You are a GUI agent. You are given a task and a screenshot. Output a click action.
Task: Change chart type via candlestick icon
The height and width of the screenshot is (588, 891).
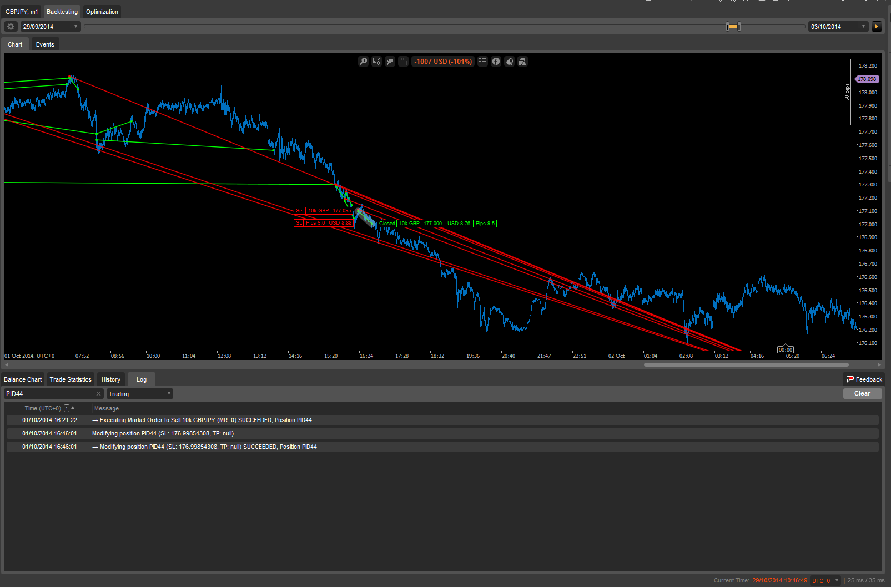click(390, 62)
